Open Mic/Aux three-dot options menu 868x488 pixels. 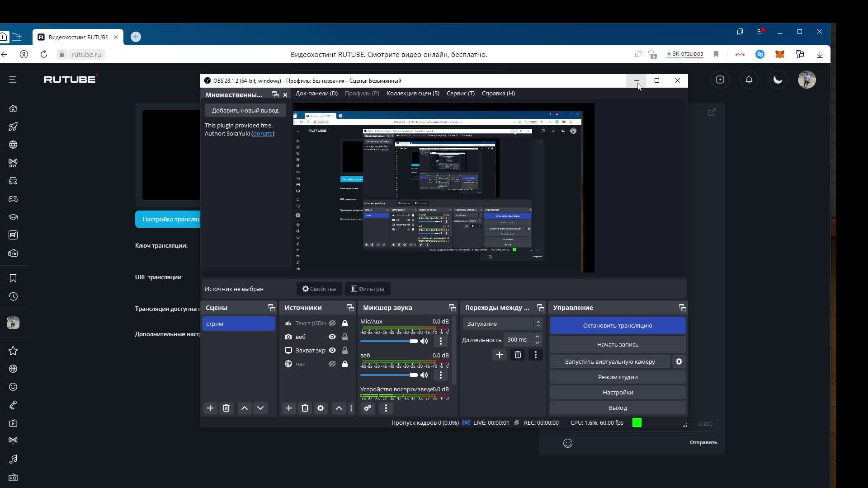click(x=441, y=342)
